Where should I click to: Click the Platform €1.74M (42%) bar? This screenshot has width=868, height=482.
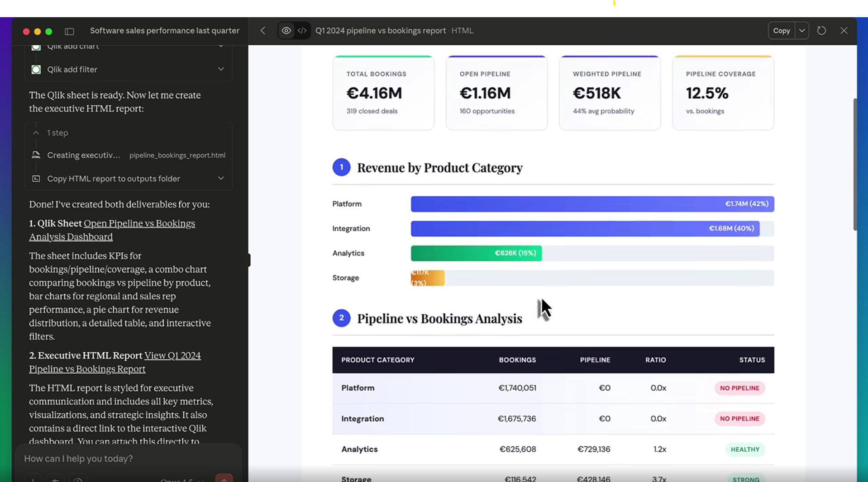[592, 204]
